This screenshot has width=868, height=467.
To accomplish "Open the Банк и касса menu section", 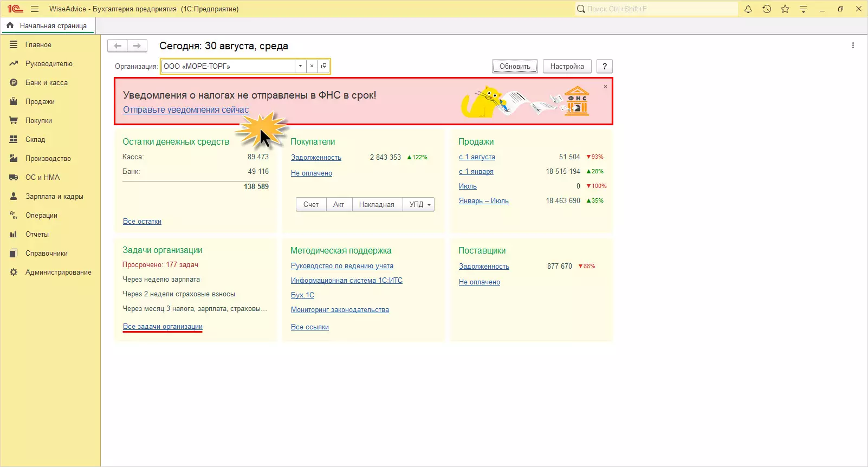I will tap(47, 83).
